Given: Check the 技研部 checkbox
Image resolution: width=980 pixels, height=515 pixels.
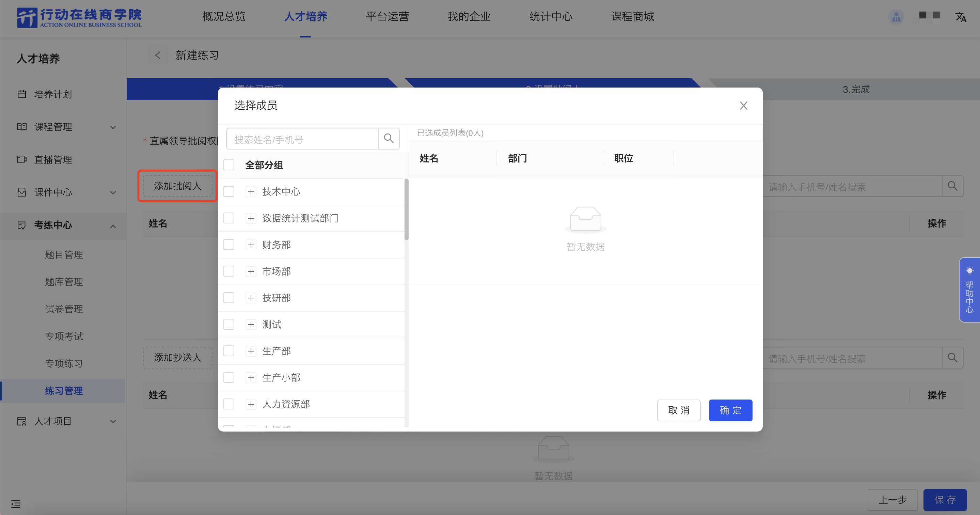Looking at the screenshot, I should [228, 298].
